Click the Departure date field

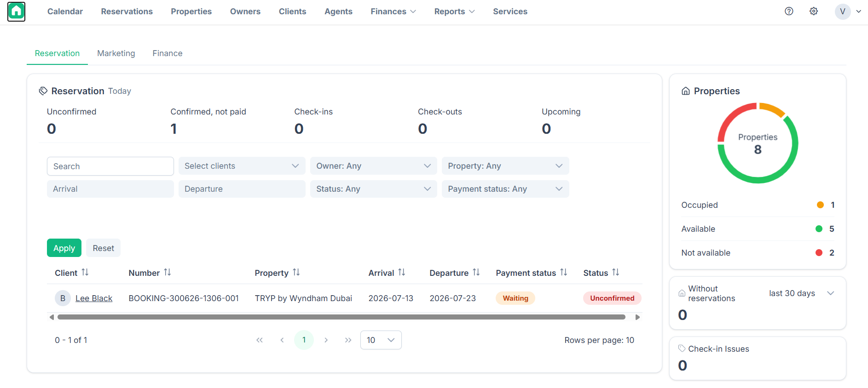pos(242,189)
